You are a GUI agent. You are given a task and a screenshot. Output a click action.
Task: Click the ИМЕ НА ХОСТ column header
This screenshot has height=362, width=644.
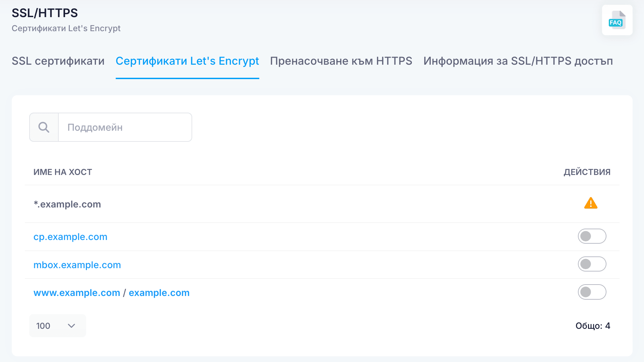pos(63,172)
